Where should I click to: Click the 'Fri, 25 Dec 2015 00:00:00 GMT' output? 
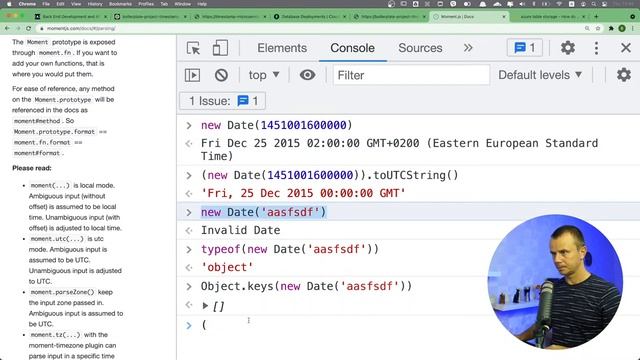[303, 193]
